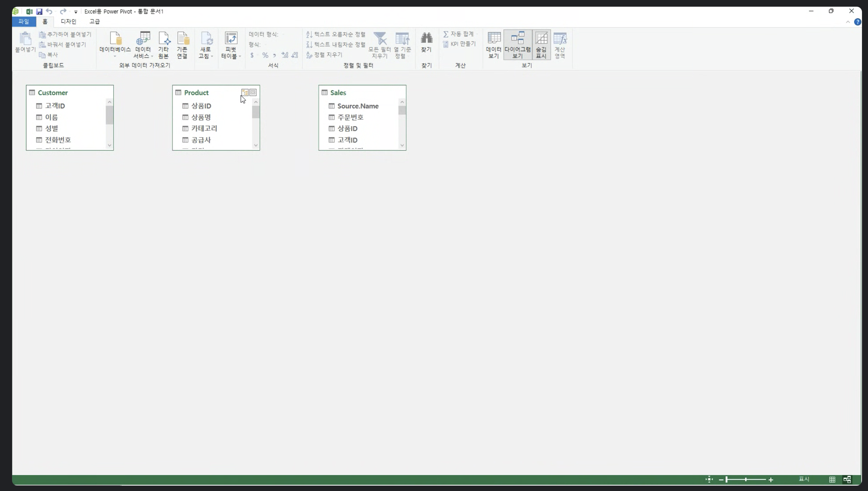The height and width of the screenshot is (491, 868).
Task: Click 텍스트 오름차순 정렬 button
Action: [336, 34]
